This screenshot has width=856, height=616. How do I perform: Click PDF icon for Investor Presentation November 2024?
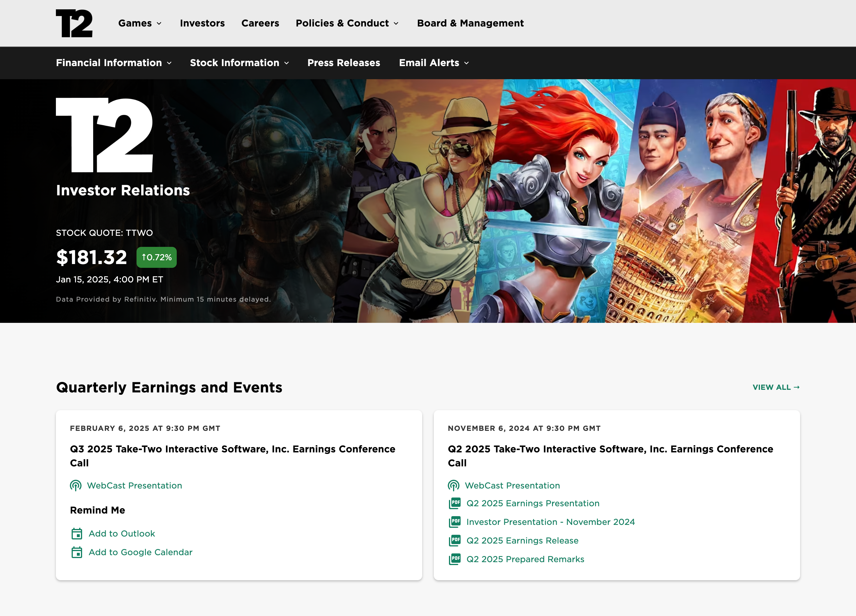455,522
